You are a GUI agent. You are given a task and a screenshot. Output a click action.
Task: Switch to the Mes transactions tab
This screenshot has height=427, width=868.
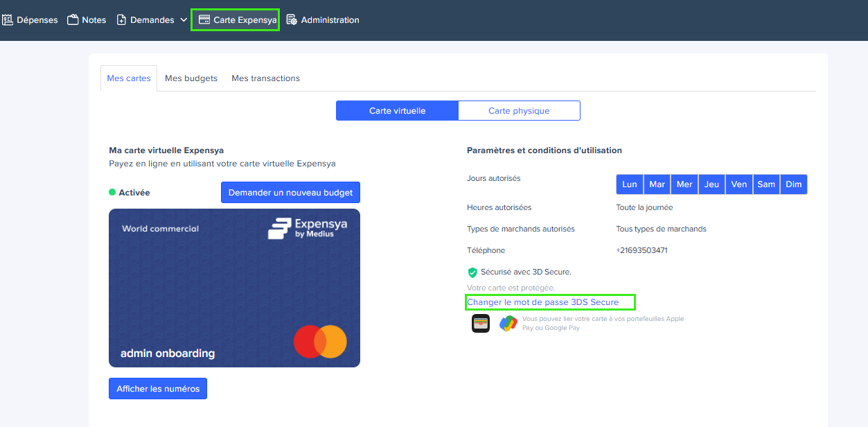pos(266,78)
